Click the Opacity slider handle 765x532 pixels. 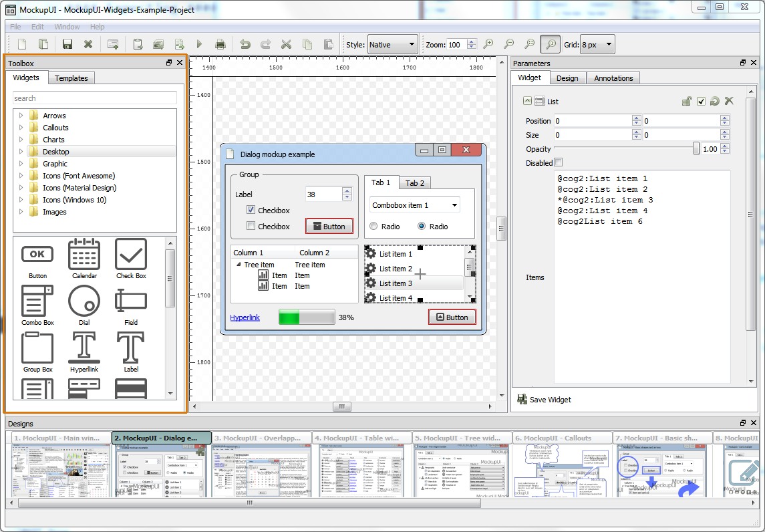[x=696, y=148]
